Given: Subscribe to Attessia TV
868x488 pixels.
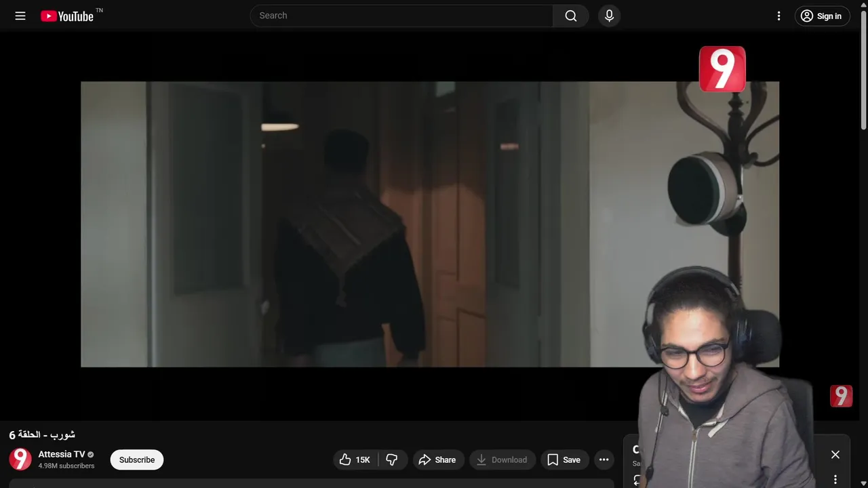Looking at the screenshot, I should (137, 460).
